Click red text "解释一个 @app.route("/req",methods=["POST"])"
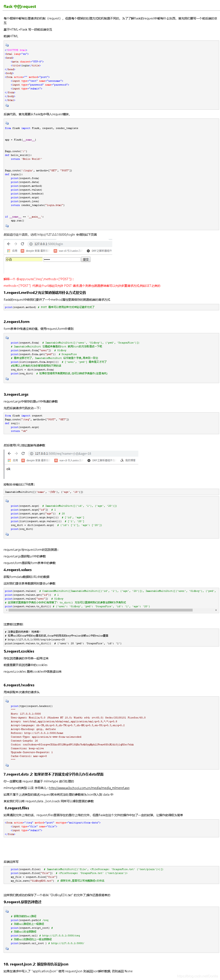Image resolution: width=220 pixels, height=980 pixels. pyautogui.click(x=39, y=279)
